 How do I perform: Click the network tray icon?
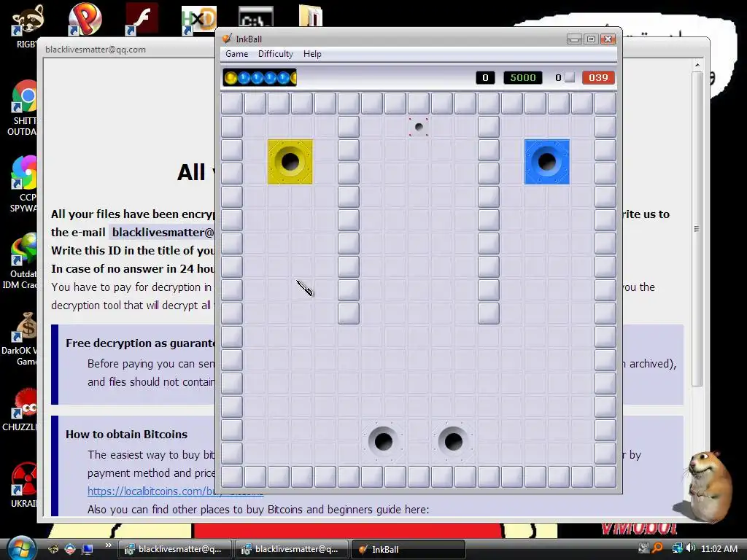[677, 548]
